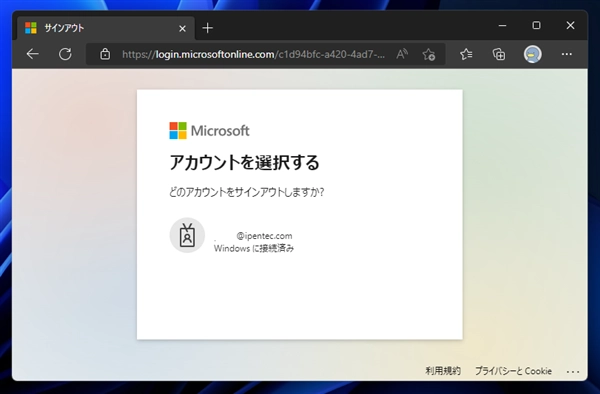Open the Favorites list icon

[x=466, y=54]
